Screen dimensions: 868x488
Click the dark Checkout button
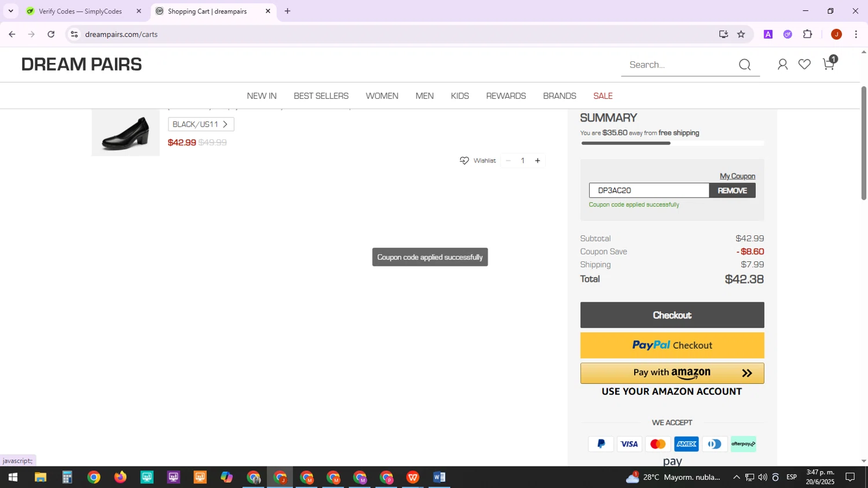point(672,315)
